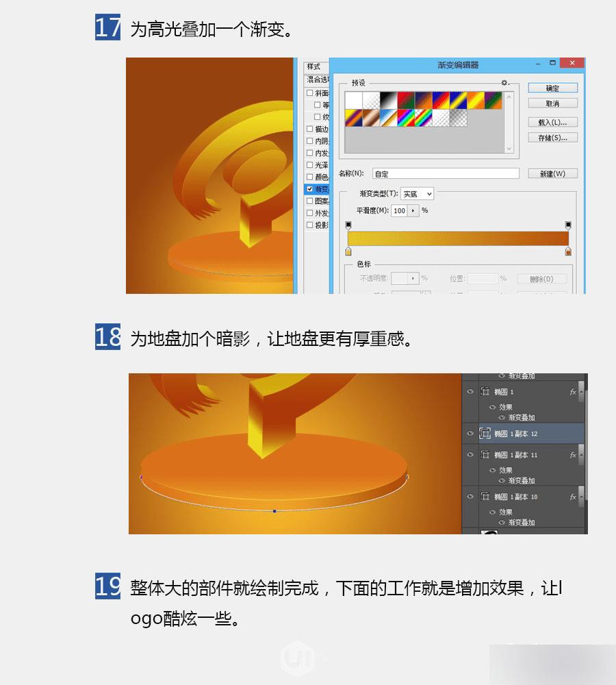The height and width of the screenshot is (685, 616).
Task: Click the 确定 confirm button
Action: pos(553,88)
